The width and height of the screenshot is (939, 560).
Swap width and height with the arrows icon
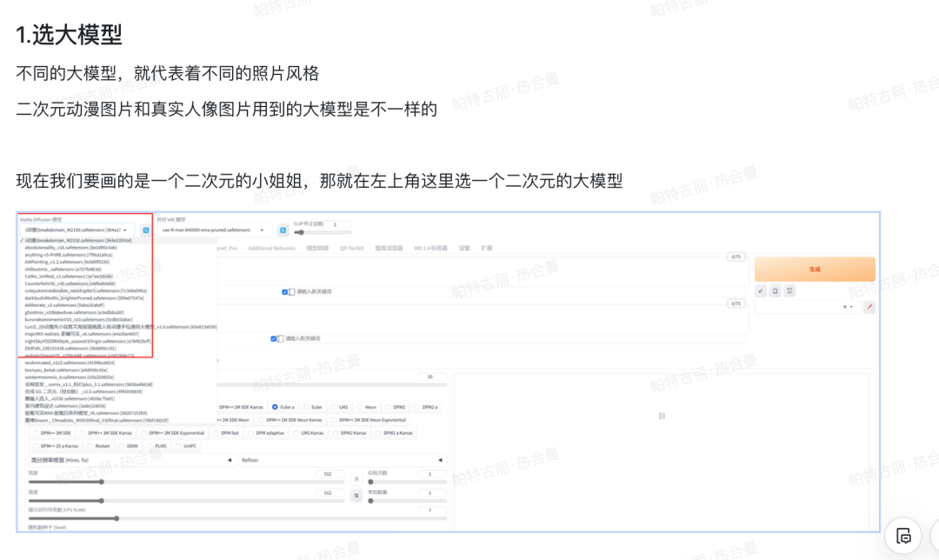point(356,496)
